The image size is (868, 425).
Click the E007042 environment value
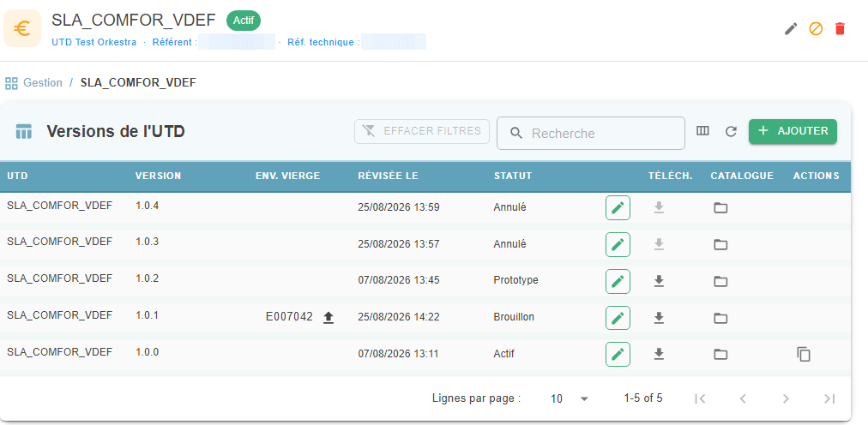[x=290, y=317]
